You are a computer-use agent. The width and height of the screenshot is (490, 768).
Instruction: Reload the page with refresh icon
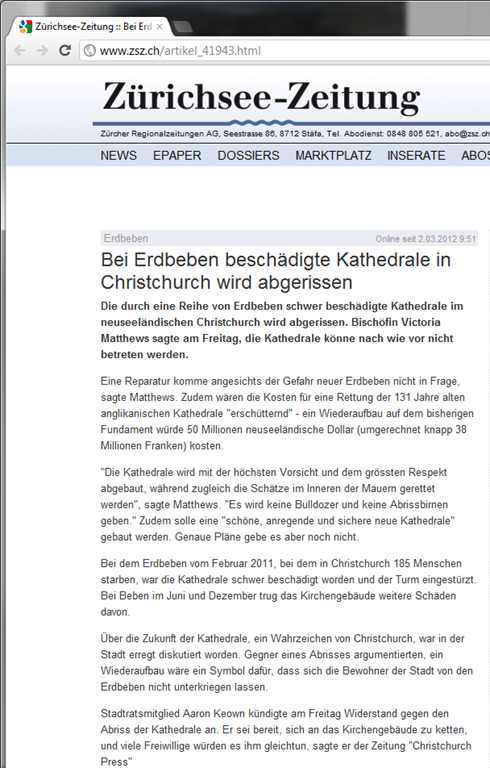[x=65, y=50]
